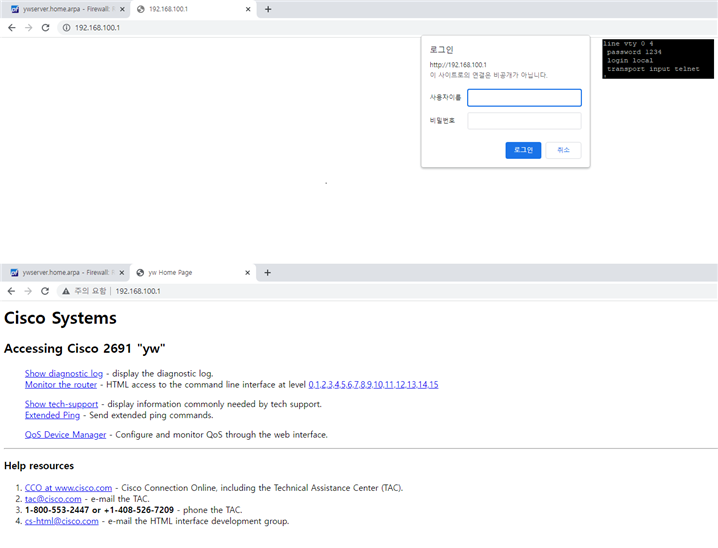This screenshot has height=548, width=718.
Task: Select privilege level 0 link
Action: point(311,385)
